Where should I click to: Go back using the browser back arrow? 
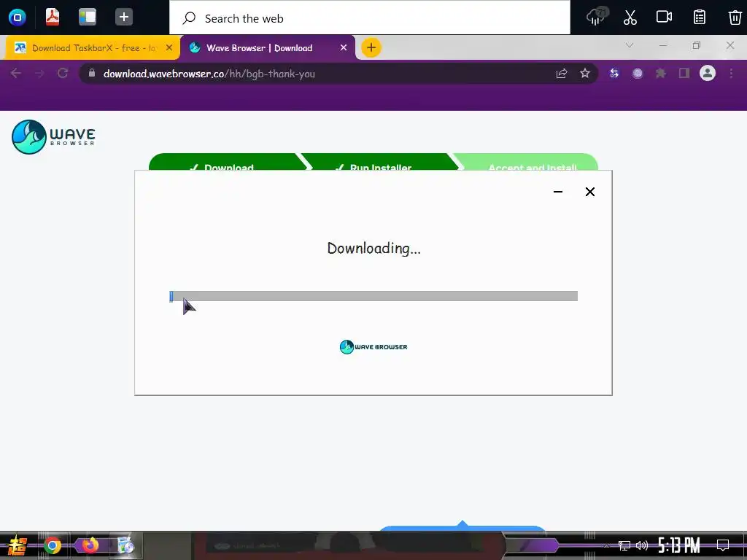(16, 74)
